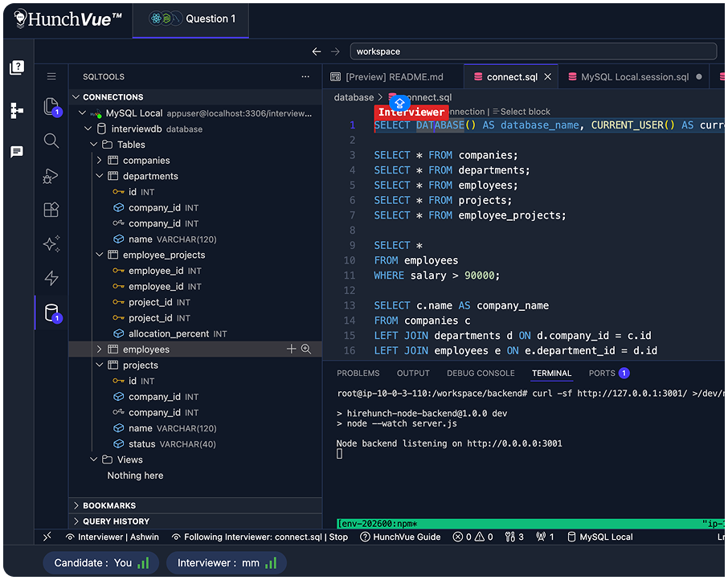Click the plus icon on employees row
The height and width of the screenshot is (580, 728).
pos(291,349)
